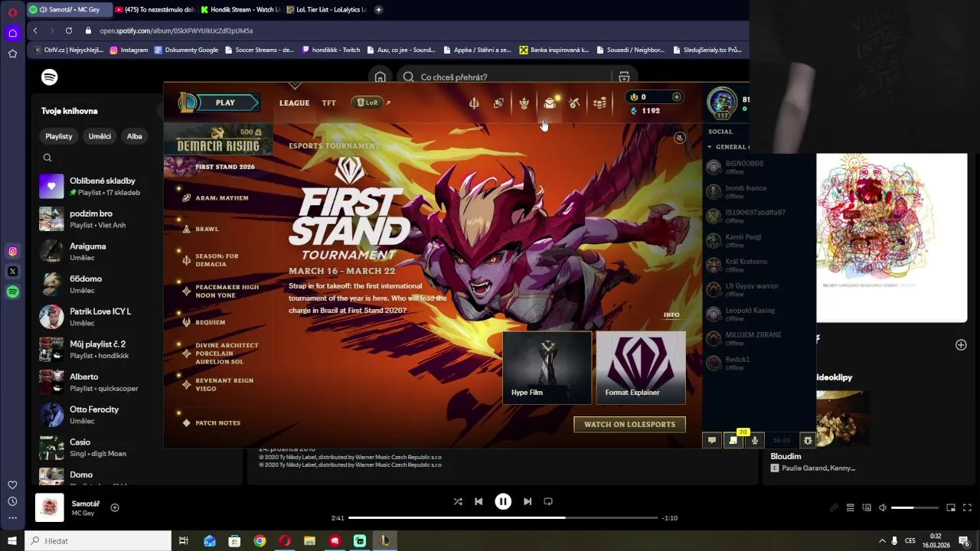
Task: Filter library by Alba chip
Action: pos(135,136)
